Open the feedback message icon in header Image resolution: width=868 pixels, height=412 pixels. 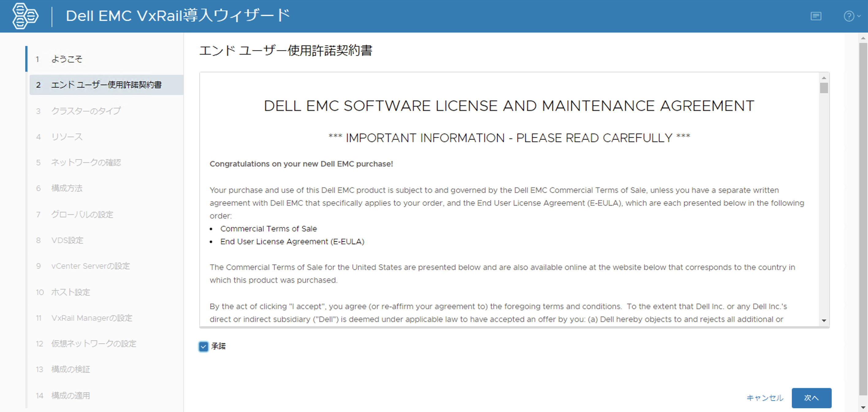point(816,16)
